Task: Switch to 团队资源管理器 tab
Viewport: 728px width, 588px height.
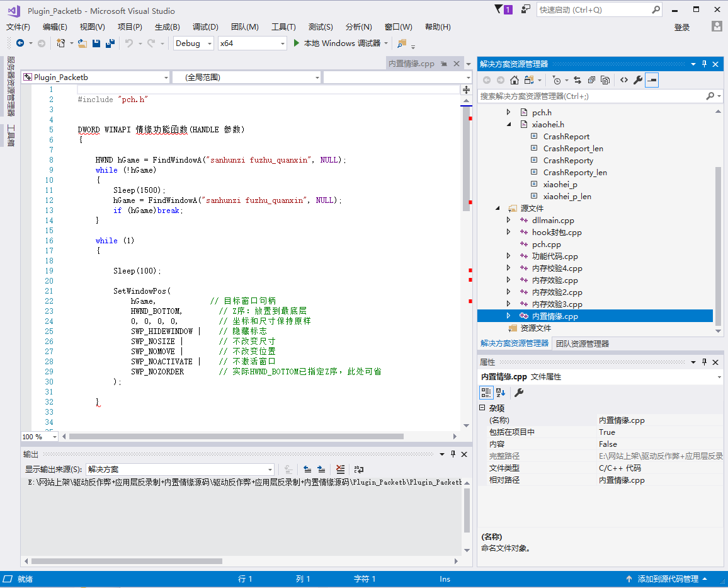Action: (582, 344)
